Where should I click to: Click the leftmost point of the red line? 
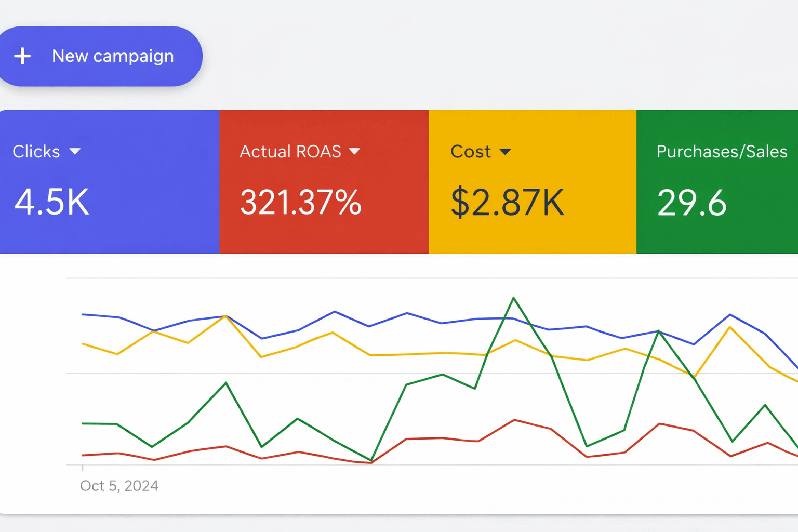[x=83, y=455]
